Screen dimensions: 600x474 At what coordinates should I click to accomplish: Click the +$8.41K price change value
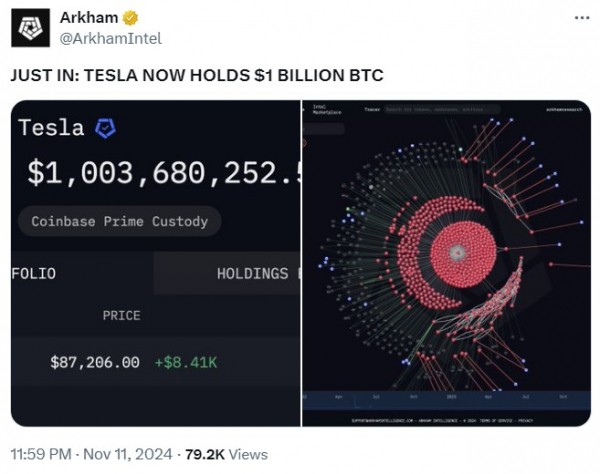pos(185,362)
